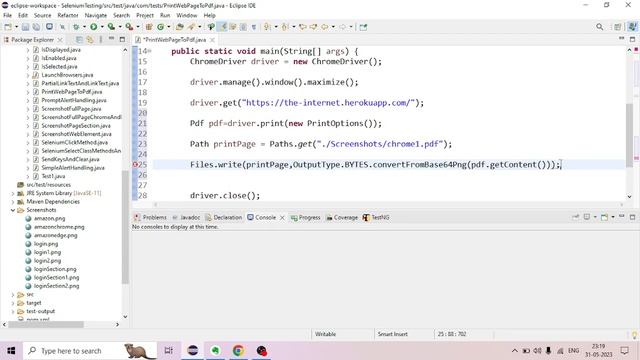Click the Windows search box
Image resolution: width=640 pixels, height=360 pixels.
click(90, 351)
